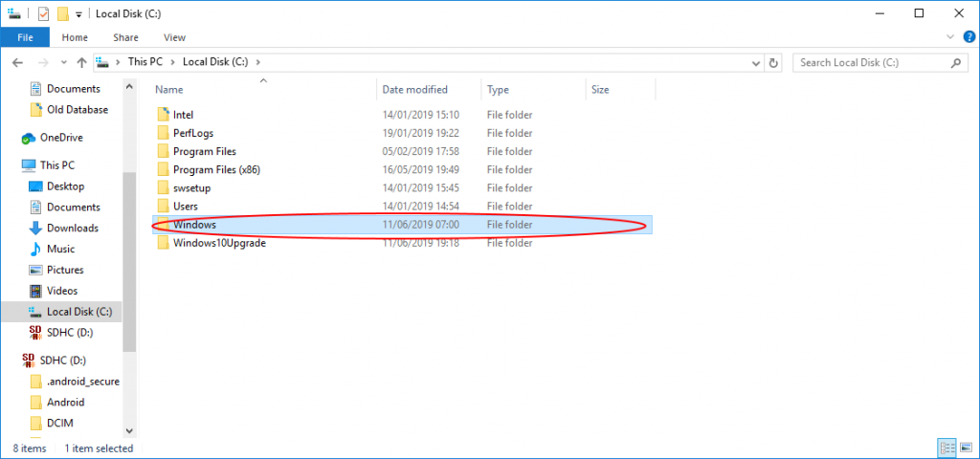Go up one folder with Up arrow
Screen dimensions: 980x459
(x=81, y=62)
